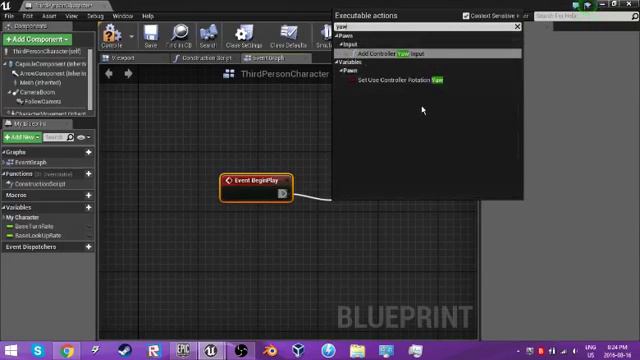Choose Set Use Controller Rotation Yaw

pos(400,80)
